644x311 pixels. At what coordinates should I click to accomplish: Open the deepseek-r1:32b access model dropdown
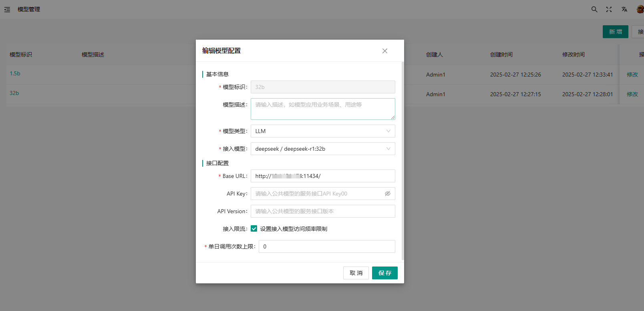(322, 149)
